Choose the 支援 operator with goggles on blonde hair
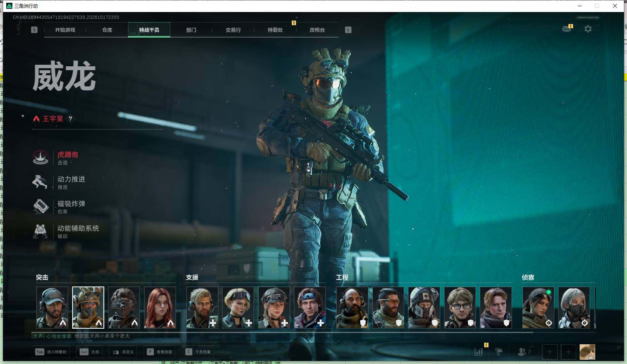The height and width of the screenshot is (364, 627). [238, 307]
